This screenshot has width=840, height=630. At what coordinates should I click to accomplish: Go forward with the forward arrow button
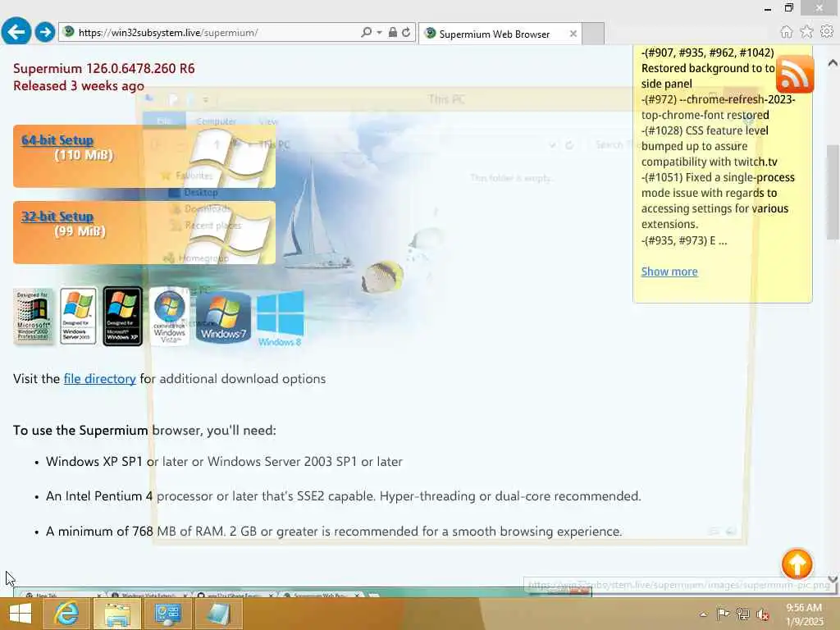pos(45,32)
